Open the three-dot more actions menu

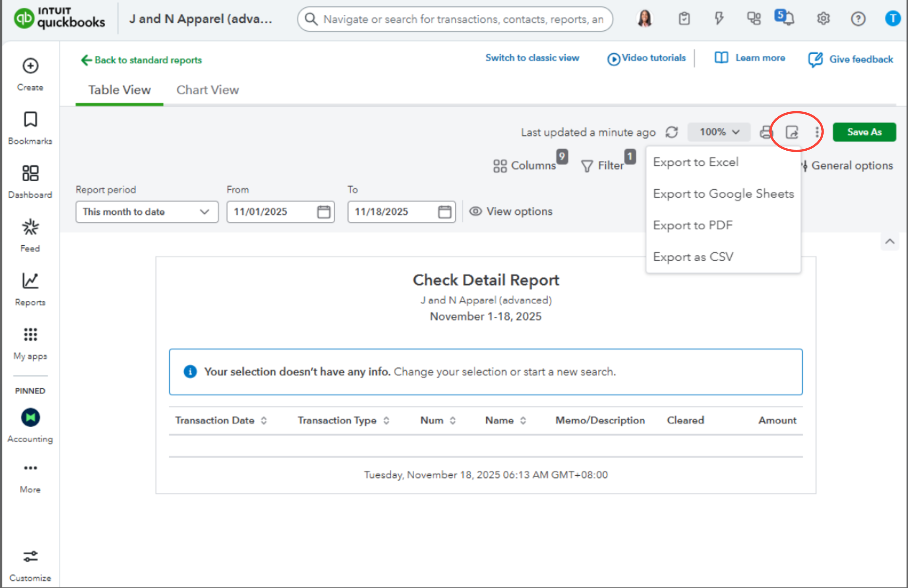click(817, 132)
